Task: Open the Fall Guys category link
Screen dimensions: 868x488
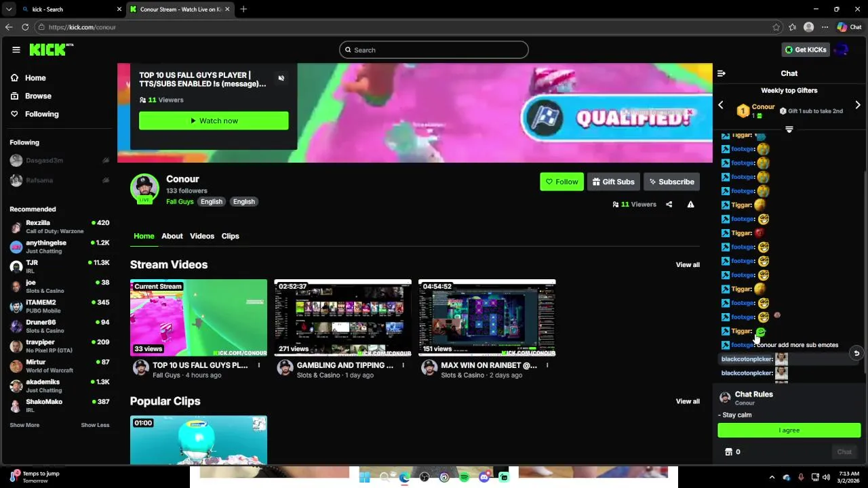Action: coord(180,201)
